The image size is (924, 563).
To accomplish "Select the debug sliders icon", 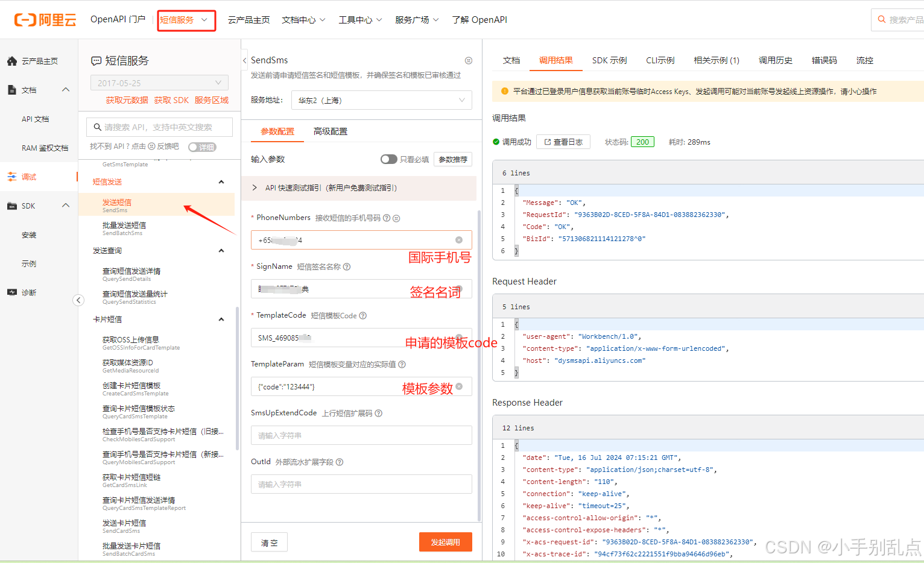I will pos(12,177).
